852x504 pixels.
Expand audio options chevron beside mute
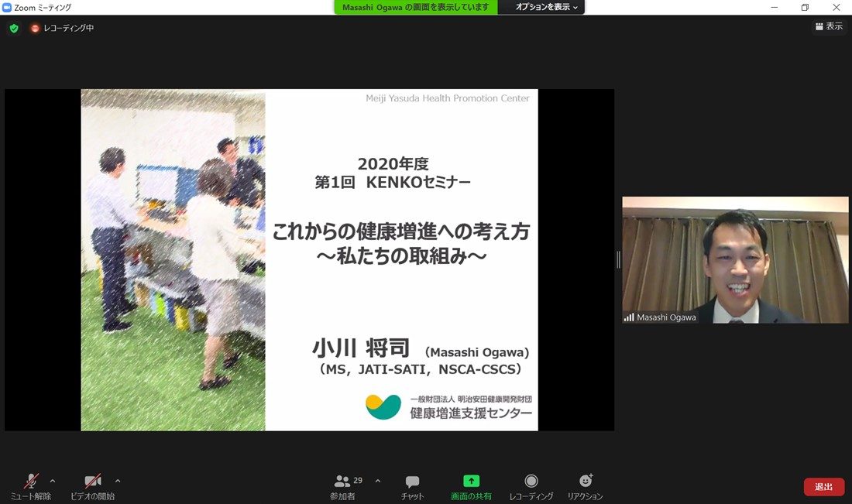pyautogui.click(x=53, y=481)
